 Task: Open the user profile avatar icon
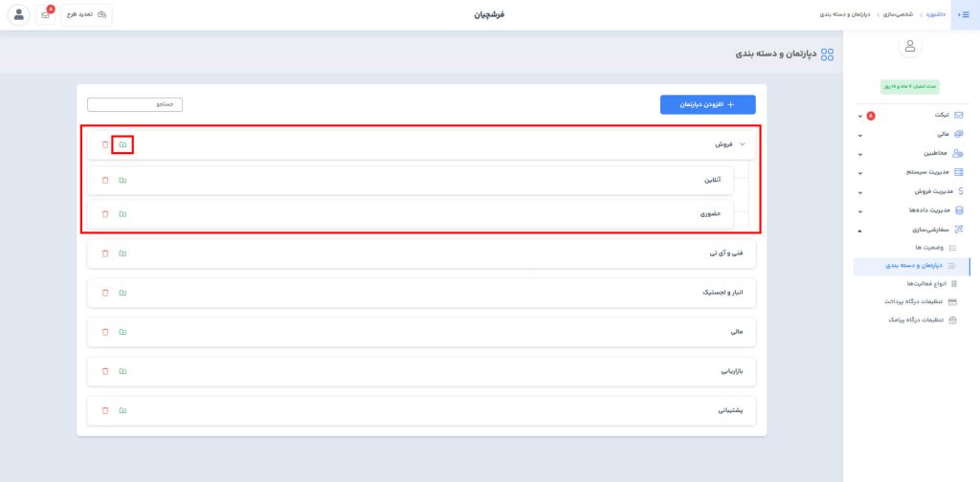tap(19, 15)
